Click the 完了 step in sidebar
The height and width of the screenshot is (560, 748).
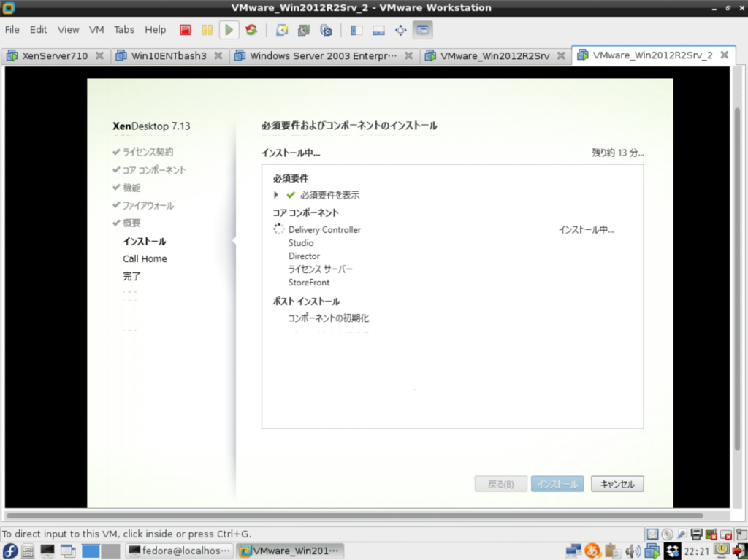(x=131, y=276)
